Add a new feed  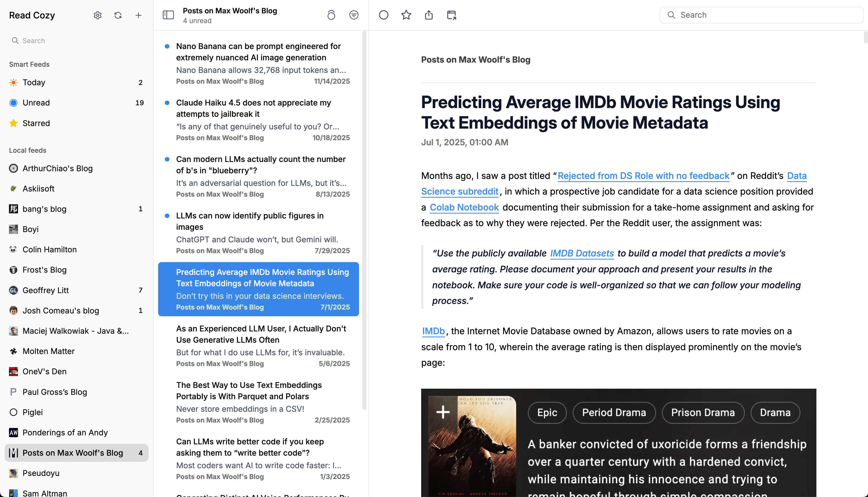point(139,15)
